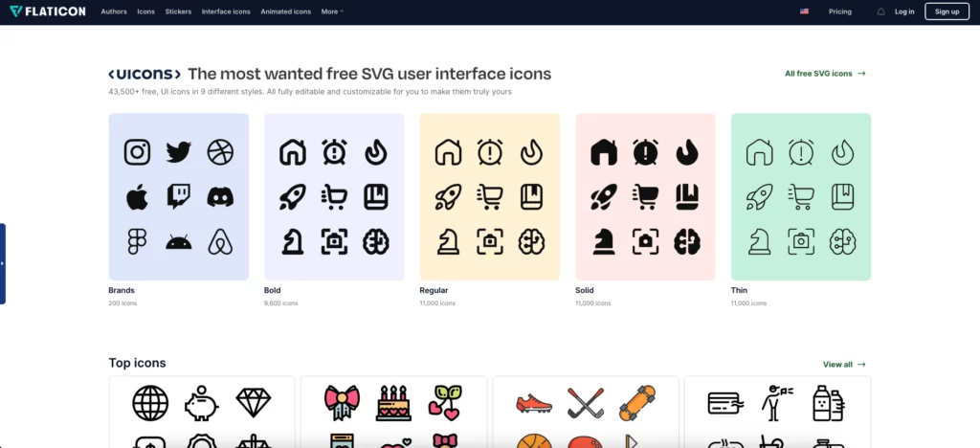Image resolution: width=980 pixels, height=448 pixels.
Task: Expand the blue side panel tab
Action: click(x=3, y=263)
